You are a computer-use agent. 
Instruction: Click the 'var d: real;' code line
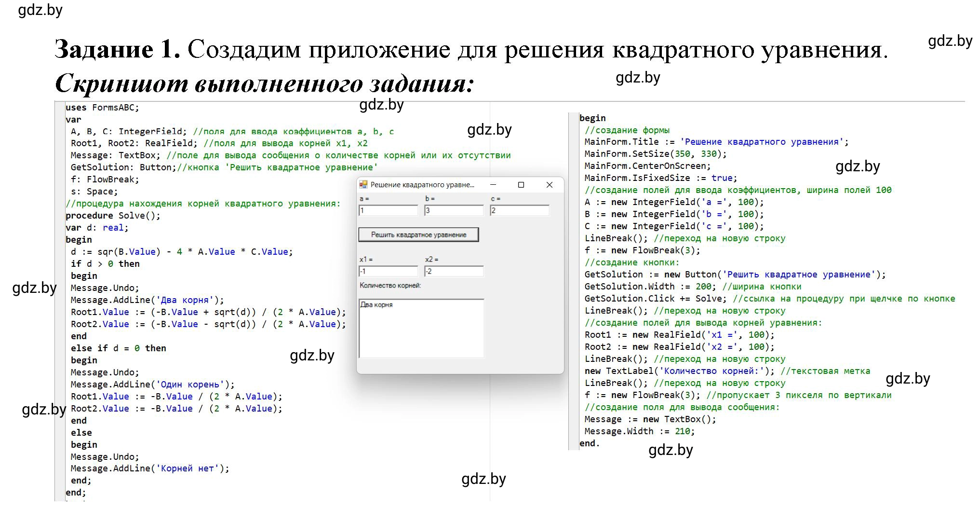coord(97,228)
